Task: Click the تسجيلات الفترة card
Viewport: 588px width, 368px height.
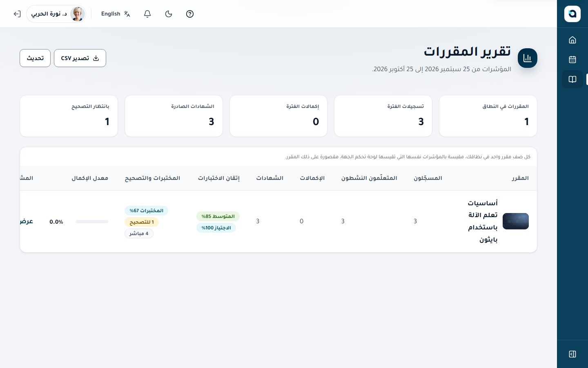Action: coord(383,116)
